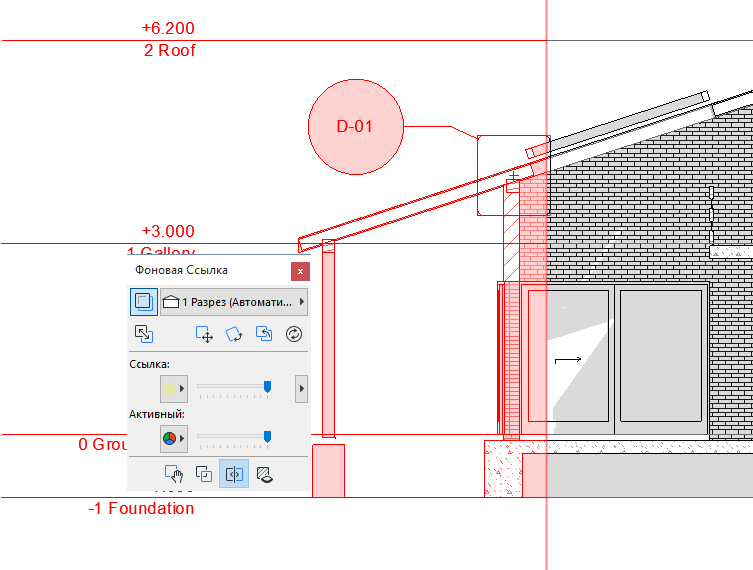This screenshot has height=570, width=753.
Task: Click the bring reference on top icon
Action: click(204, 474)
